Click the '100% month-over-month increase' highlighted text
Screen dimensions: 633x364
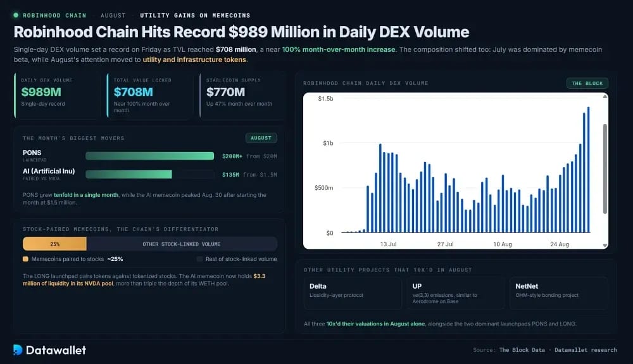[x=338, y=49]
